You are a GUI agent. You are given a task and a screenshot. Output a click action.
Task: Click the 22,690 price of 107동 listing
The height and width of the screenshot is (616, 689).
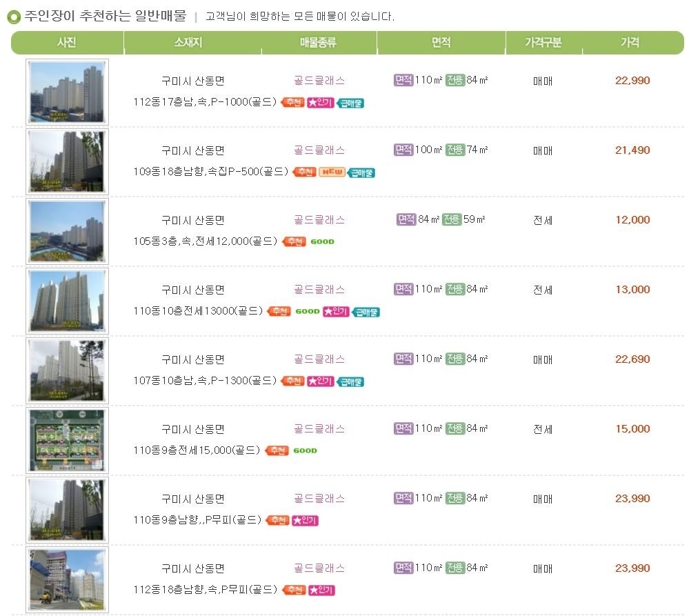(632, 359)
